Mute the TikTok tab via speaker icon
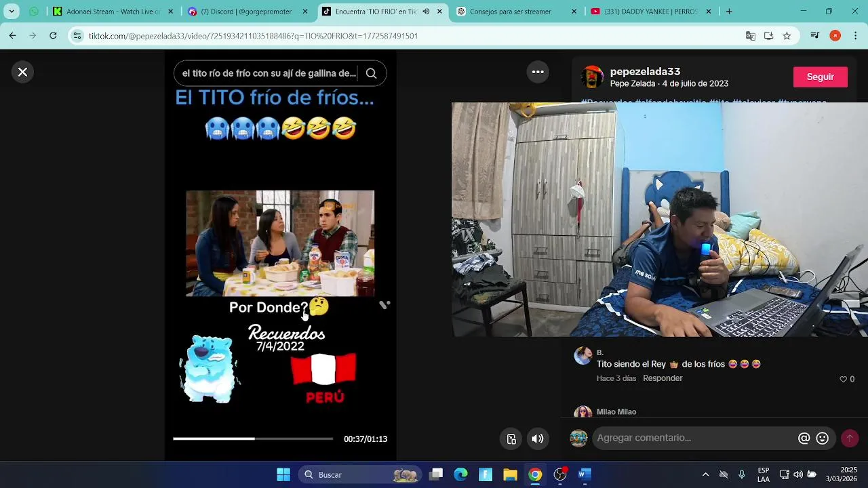Image resolution: width=868 pixels, height=488 pixels. tap(426, 12)
